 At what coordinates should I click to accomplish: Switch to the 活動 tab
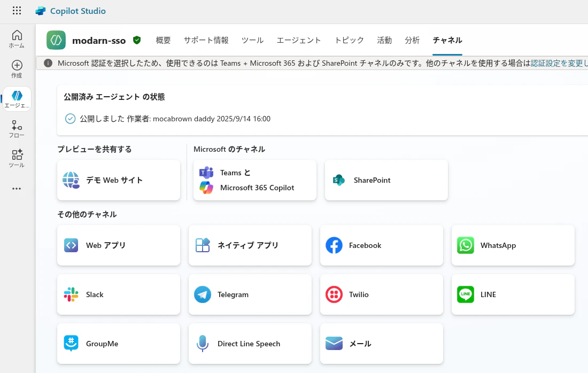coord(384,40)
